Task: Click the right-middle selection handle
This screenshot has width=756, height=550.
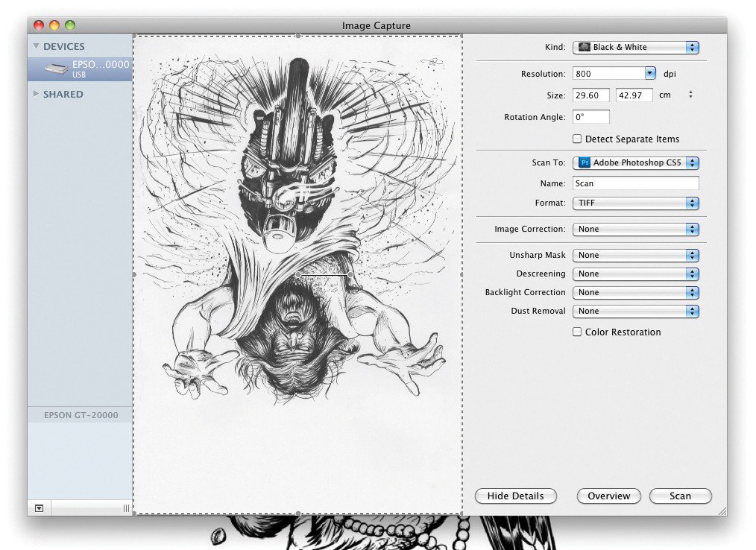Action: click(462, 275)
